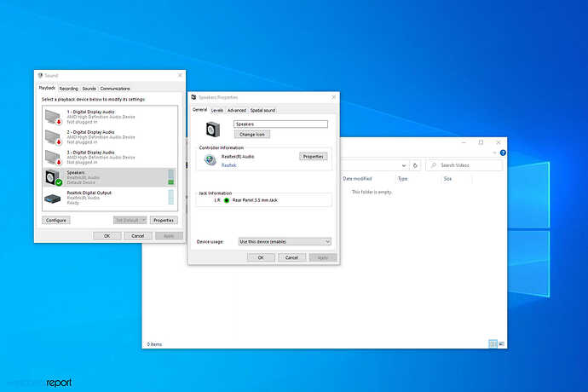Open the Levels tab in Speakers Properties
588x392 pixels.
217,110
